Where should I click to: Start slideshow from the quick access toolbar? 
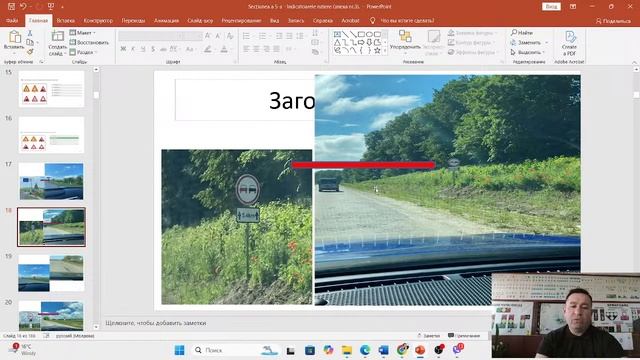point(51,7)
